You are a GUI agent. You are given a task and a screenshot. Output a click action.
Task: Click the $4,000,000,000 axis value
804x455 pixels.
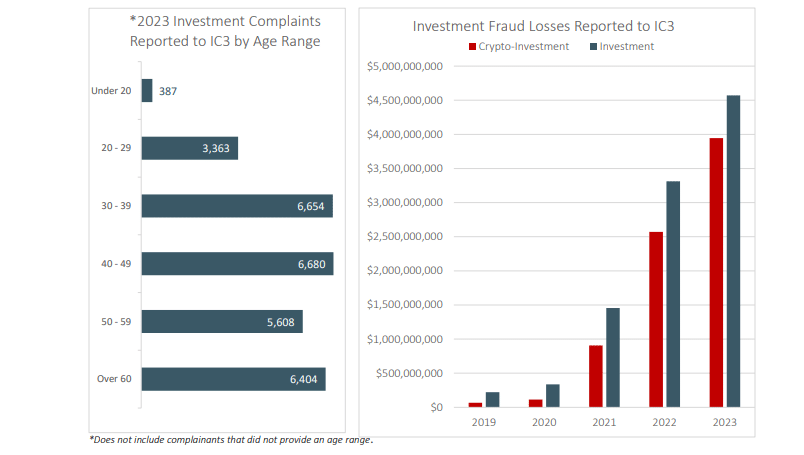[x=405, y=134]
